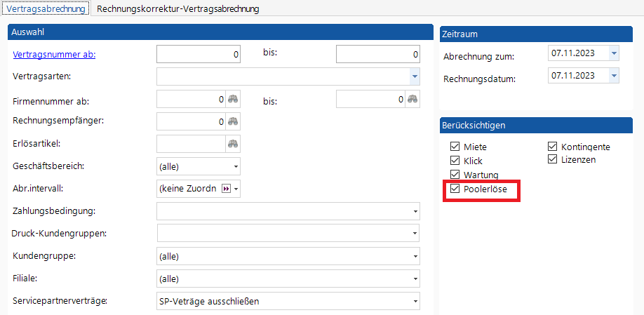The image size is (644, 315).
Task: Expand the Vertragsarten dropdown
Action: point(414,76)
